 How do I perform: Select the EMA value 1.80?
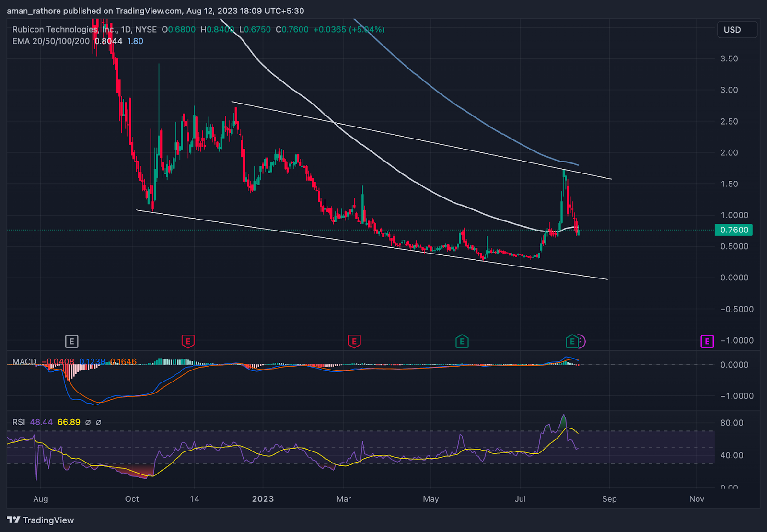[x=135, y=41]
